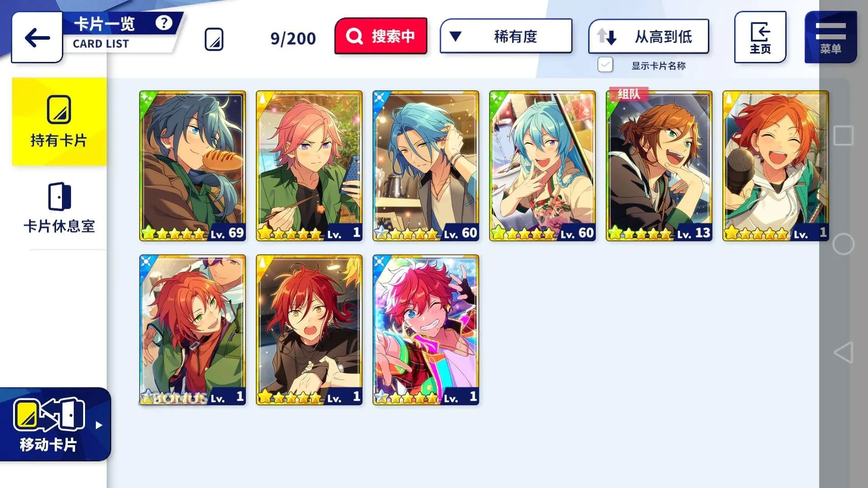Screen dimensions: 868x488
Task: Toggle sort direction 从高到低
Action: tap(648, 37)
